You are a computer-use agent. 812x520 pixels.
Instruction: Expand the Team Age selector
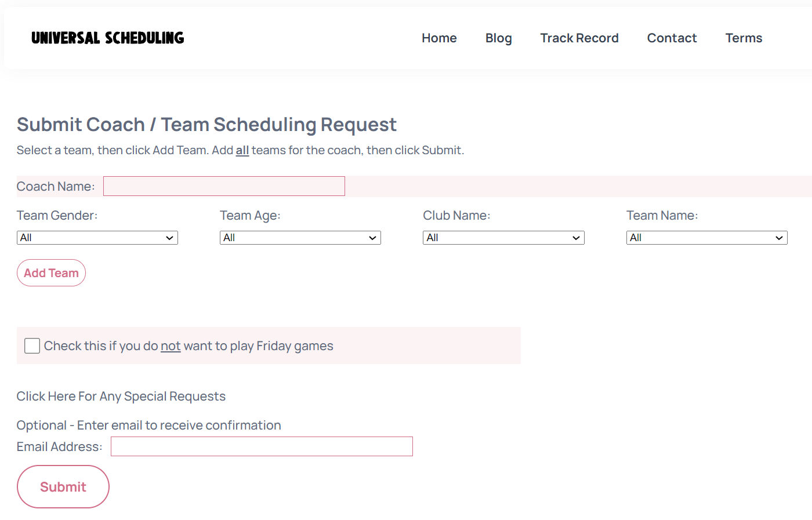click(300, 237)
